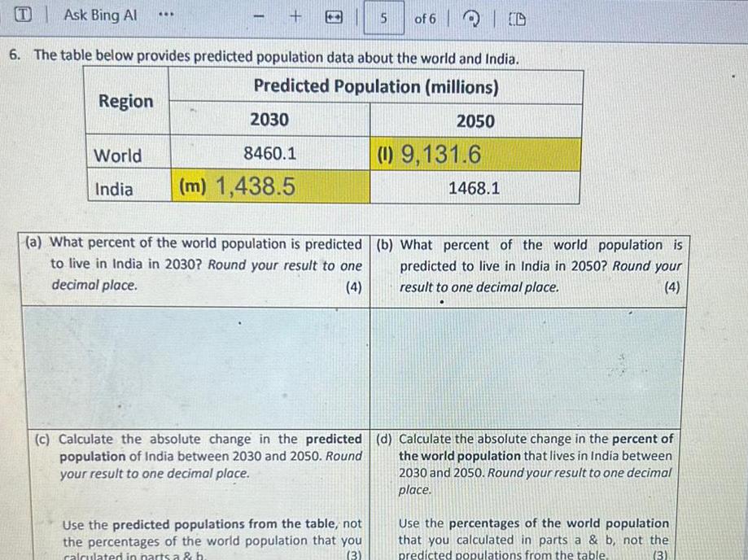
Task: Click the page number field showing 5
Action: [384, 18]
